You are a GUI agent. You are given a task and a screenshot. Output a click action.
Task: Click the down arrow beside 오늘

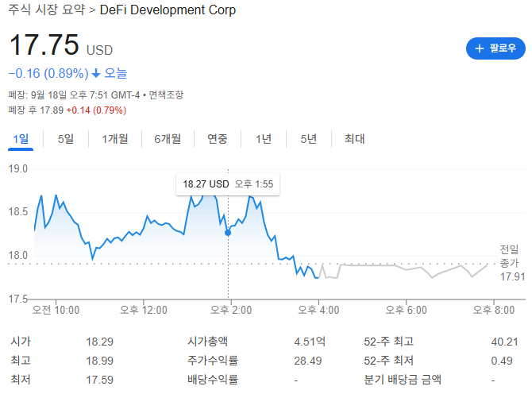click(x=96, y=73)
